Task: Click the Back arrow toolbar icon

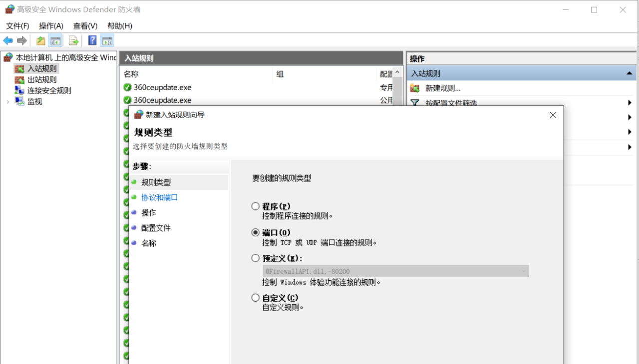Action: [x=8, y=41]
